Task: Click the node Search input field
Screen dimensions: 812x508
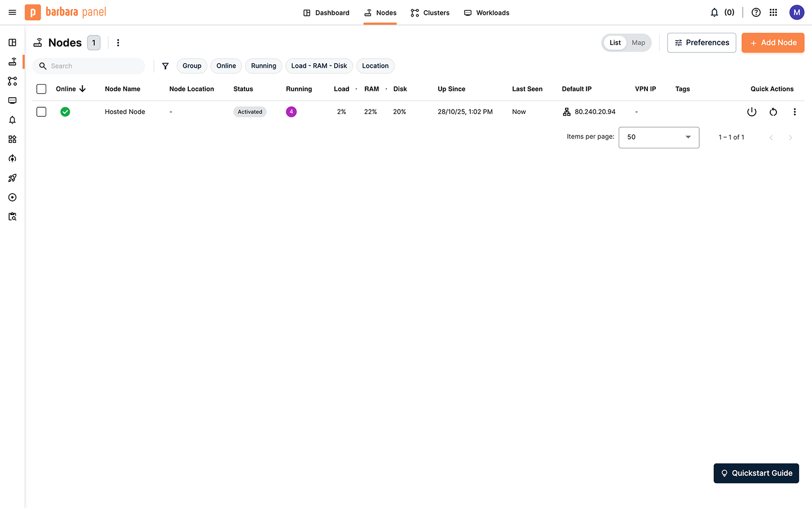Action: coord(93,66)
